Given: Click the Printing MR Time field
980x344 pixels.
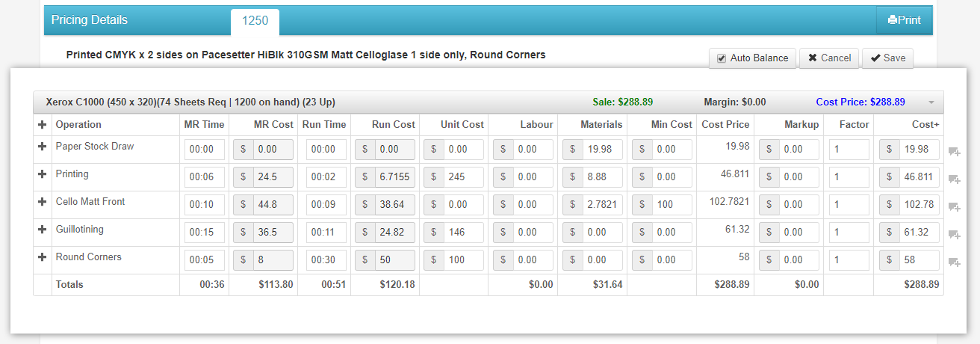Looking at the screenshot, I should pos(205,177).
